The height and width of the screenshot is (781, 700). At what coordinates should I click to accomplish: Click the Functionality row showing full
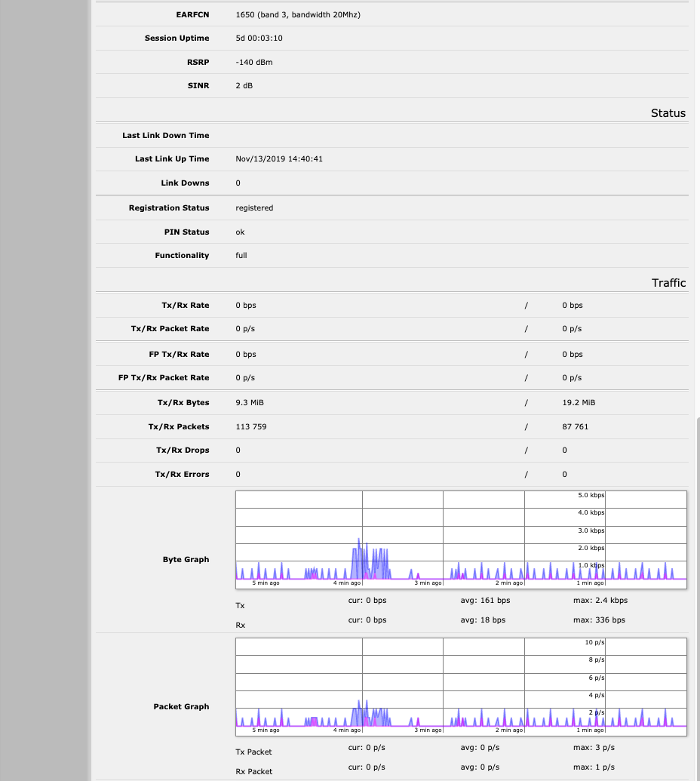point(240,255)
